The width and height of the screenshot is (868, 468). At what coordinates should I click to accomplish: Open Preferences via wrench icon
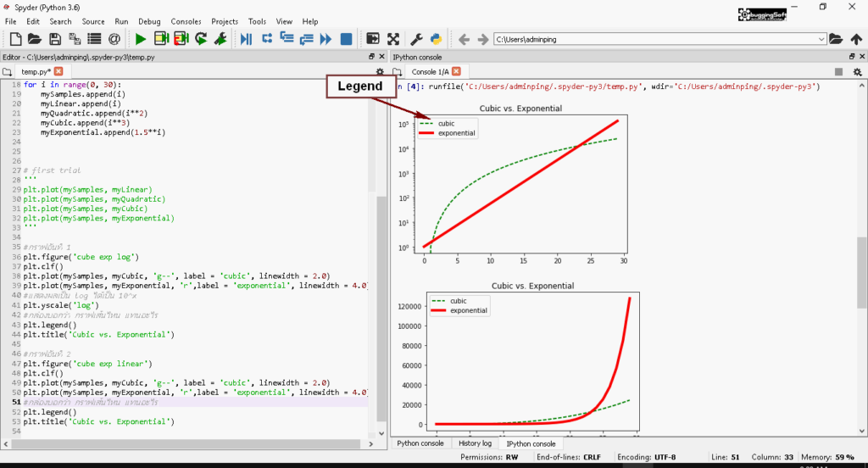tap(416, 39)
